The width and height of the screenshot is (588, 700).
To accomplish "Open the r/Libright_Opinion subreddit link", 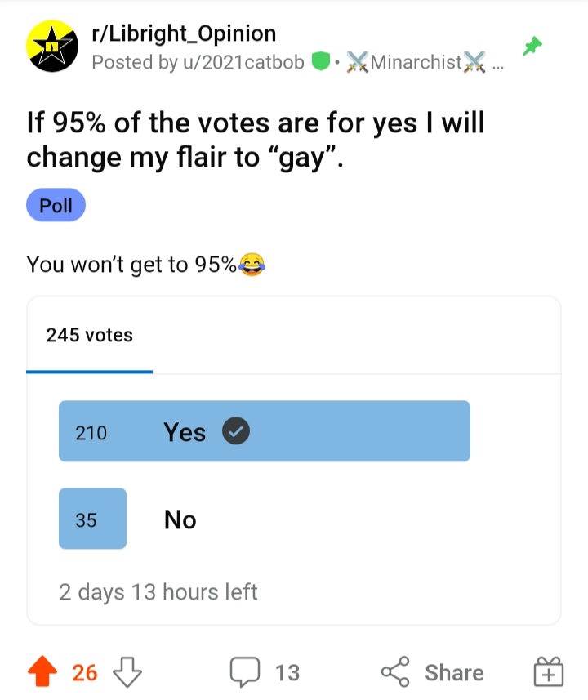I will pyautogui.click(x=184, y=34).
